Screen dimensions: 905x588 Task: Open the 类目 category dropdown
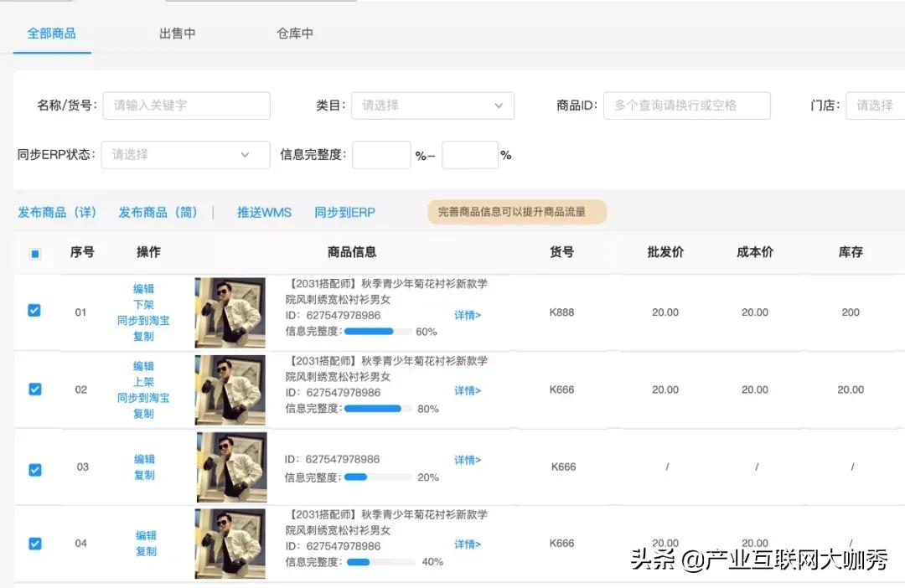pyautogui.click(x=432, y=106)
